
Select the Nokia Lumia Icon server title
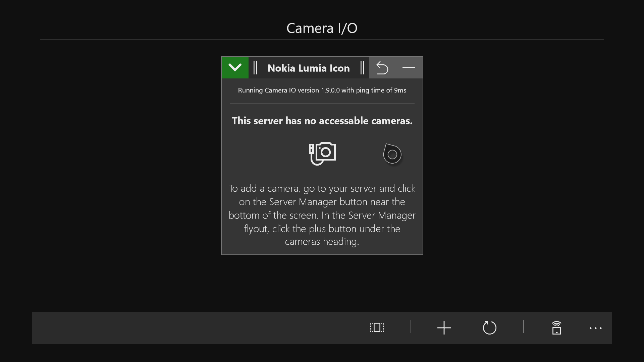(x=308, y=68)
